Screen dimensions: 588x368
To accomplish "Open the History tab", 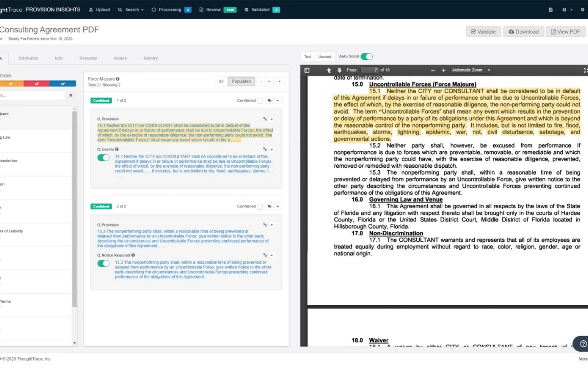I will [151, 58].
